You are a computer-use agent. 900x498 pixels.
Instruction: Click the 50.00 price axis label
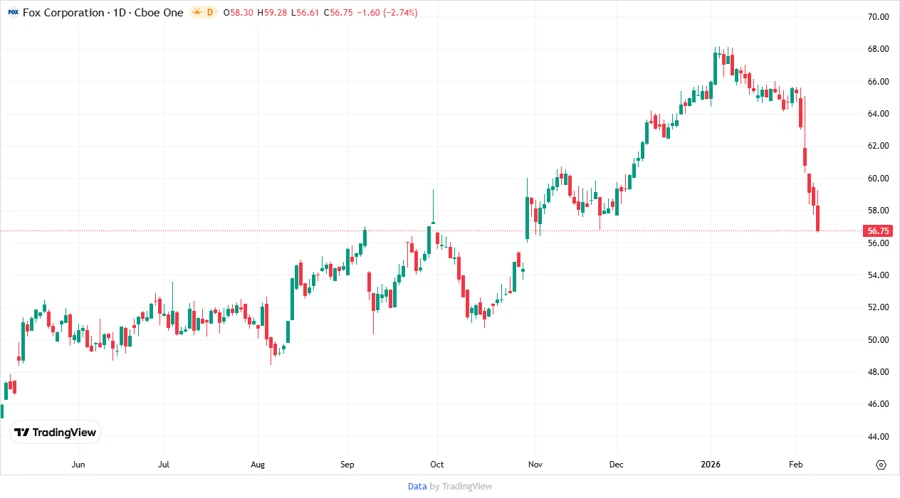coord(878,340)
